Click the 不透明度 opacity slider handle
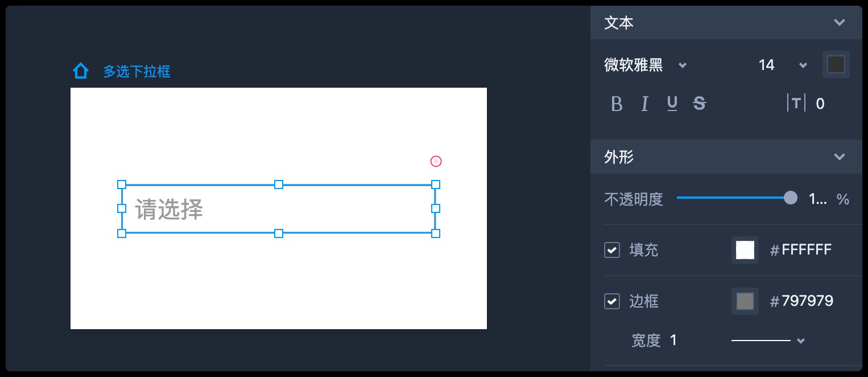 coord(791,198)
